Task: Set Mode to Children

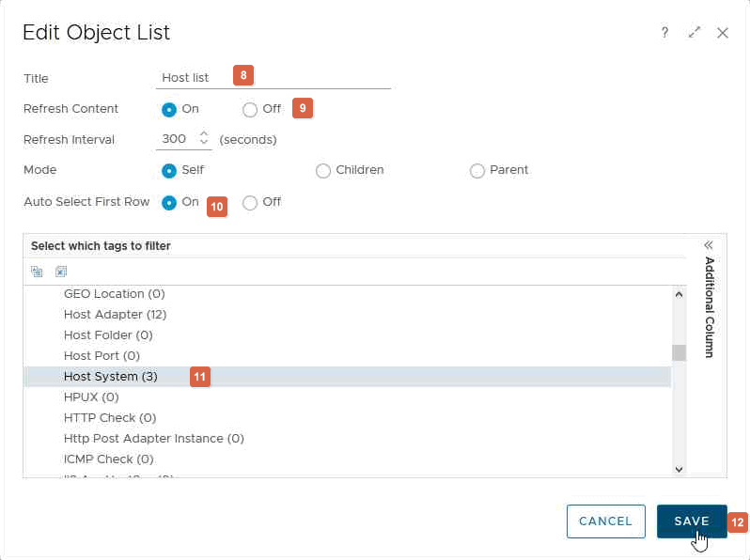Action: click(323, 171)
